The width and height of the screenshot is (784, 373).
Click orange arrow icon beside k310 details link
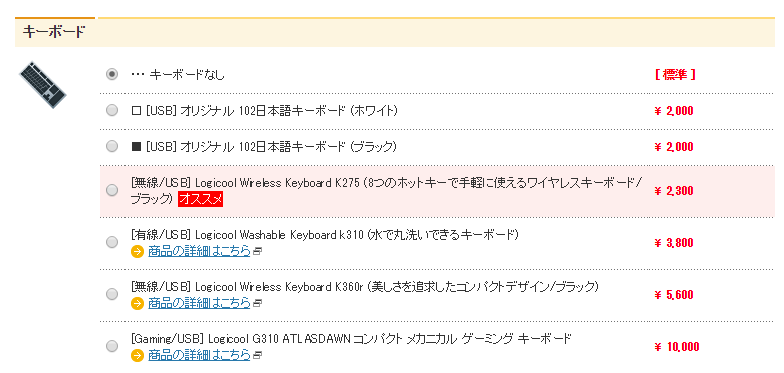[137, 251]
